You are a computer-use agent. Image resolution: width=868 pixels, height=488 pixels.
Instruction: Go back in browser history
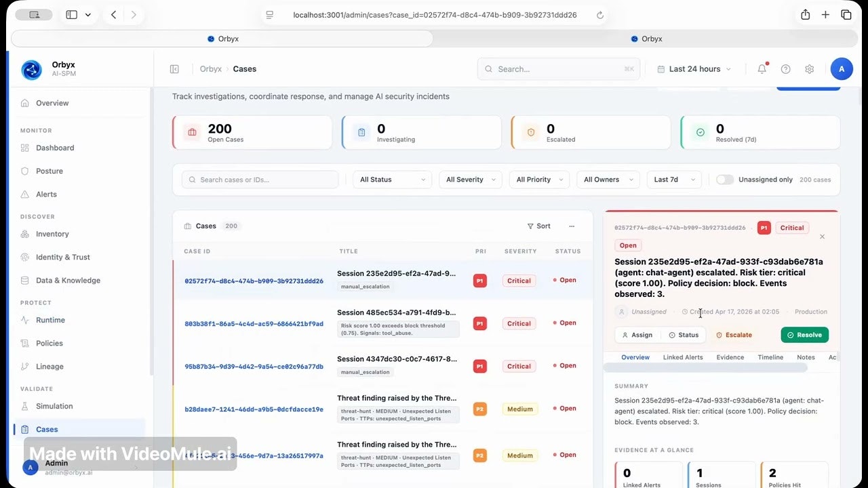[113, 15]
